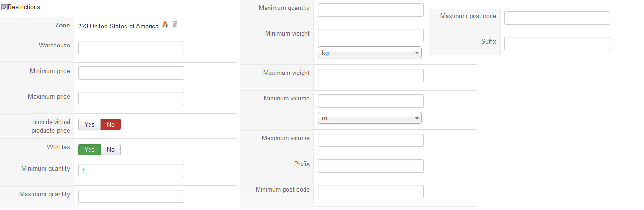Focus the Minimum weight input
This screenshot has width=644, height=210.
370,36
